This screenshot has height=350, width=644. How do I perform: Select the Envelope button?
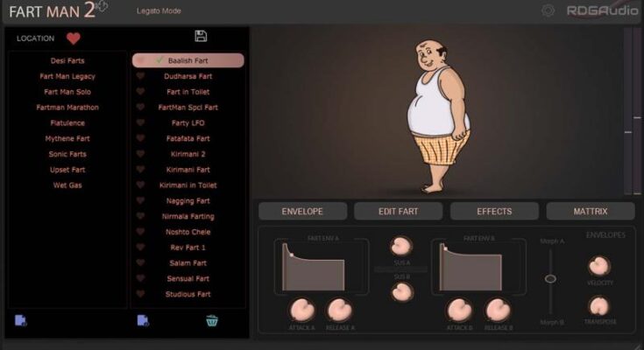302,211
